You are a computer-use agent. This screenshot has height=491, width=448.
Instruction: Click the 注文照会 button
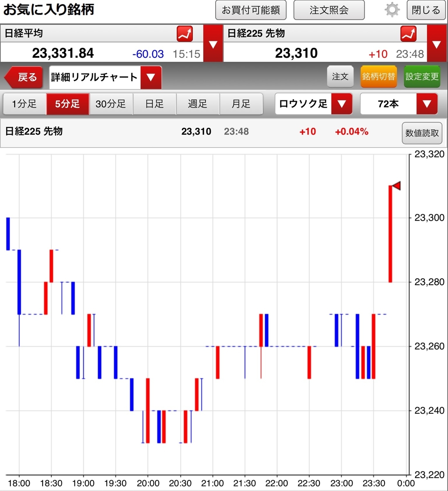[x=329, y=10]
